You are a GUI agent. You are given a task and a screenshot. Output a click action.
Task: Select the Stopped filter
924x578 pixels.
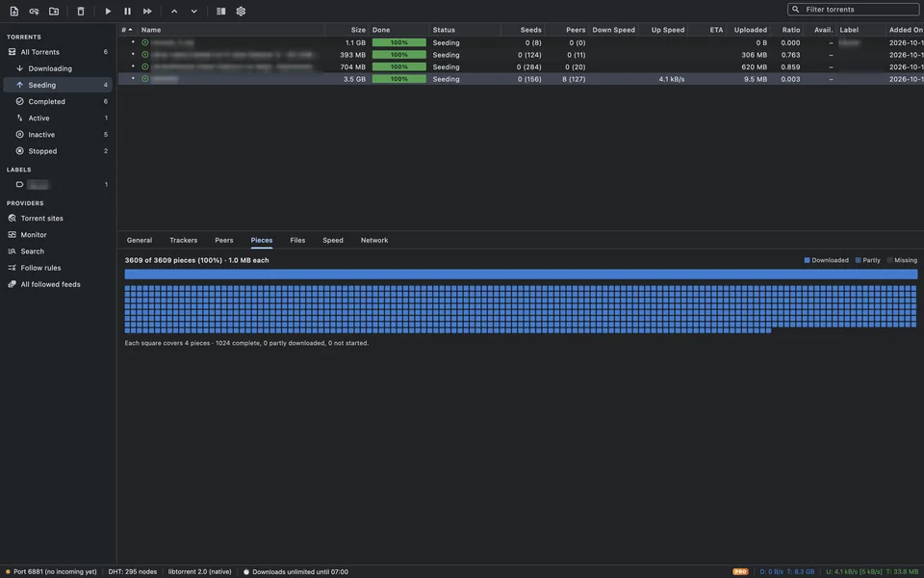coord(57,151)
